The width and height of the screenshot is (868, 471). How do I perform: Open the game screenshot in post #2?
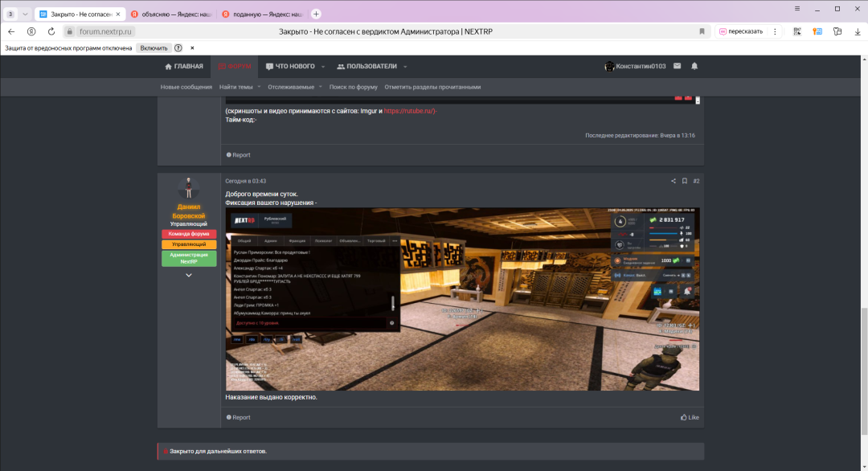point(462,299)
